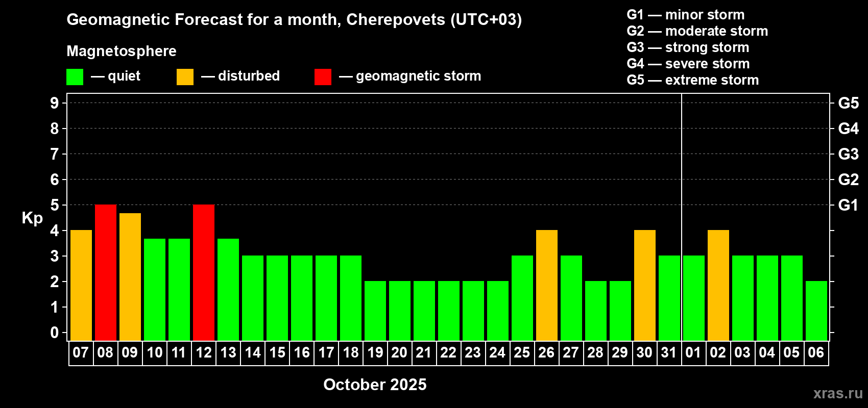Screen dimensions: 868x408
Task: Click the 'G5 — extreme storm' legend text
Action: tap(693, 80)
